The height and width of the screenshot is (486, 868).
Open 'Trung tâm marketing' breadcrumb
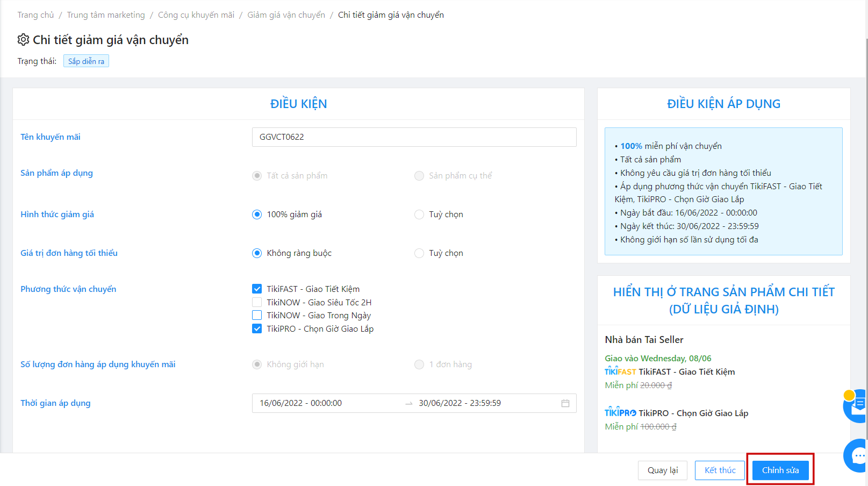(106, 15)
